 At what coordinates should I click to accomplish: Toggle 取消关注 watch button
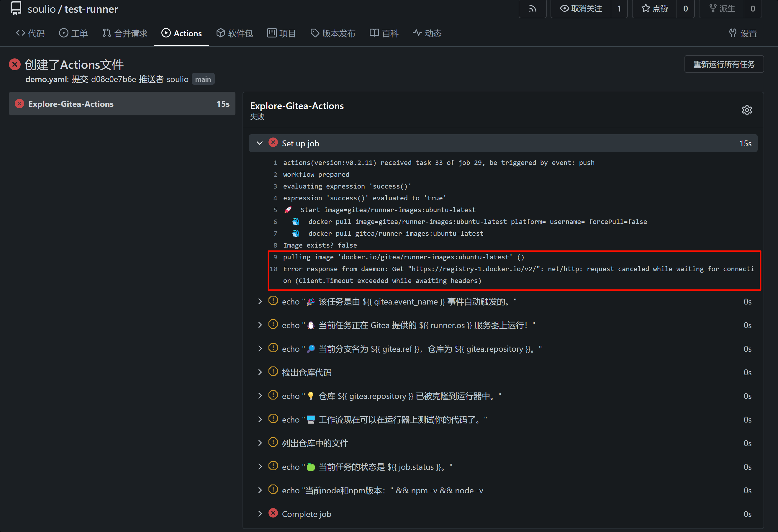click(x=581, y=9)
